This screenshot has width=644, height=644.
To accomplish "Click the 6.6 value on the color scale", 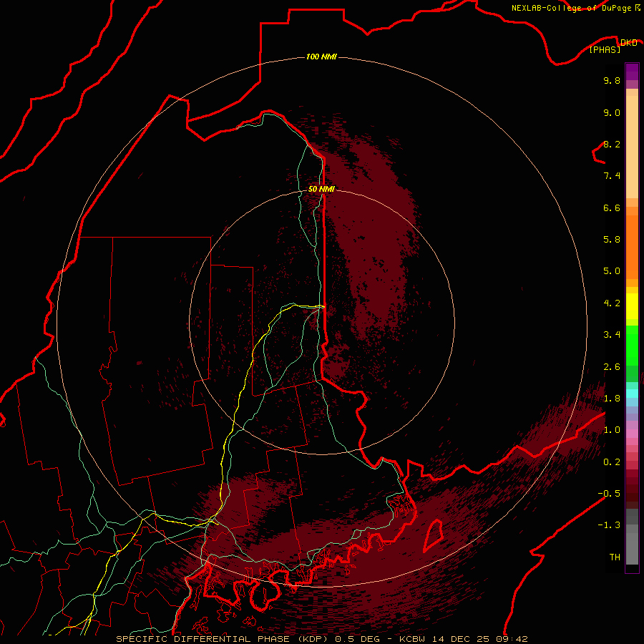I will 612,208.
